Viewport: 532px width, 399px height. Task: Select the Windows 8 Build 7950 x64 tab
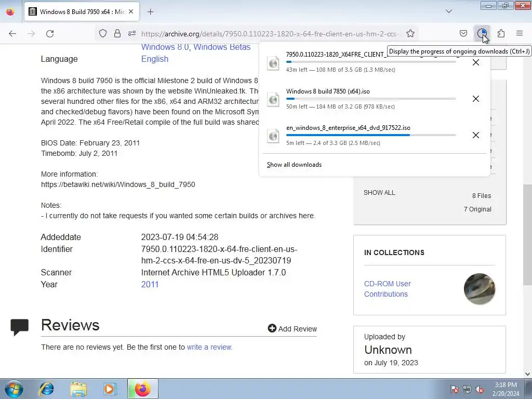(82, 11)
